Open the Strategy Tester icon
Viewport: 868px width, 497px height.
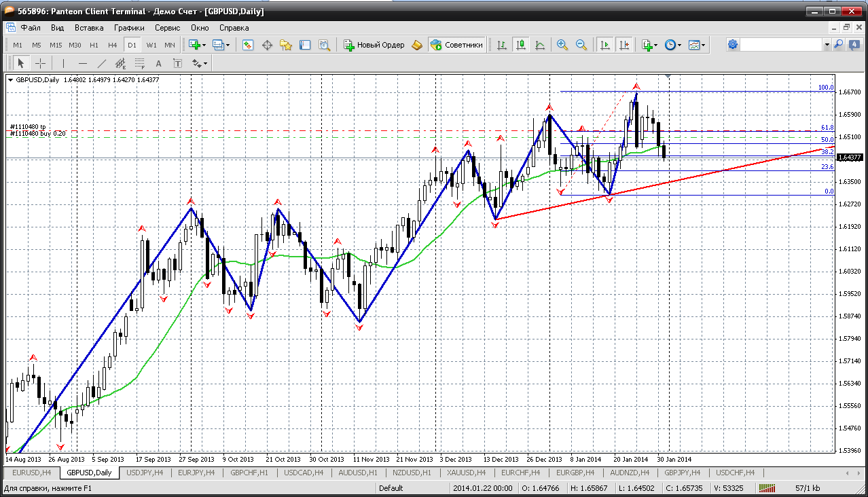pyautogui.click(x=325, y=45)
